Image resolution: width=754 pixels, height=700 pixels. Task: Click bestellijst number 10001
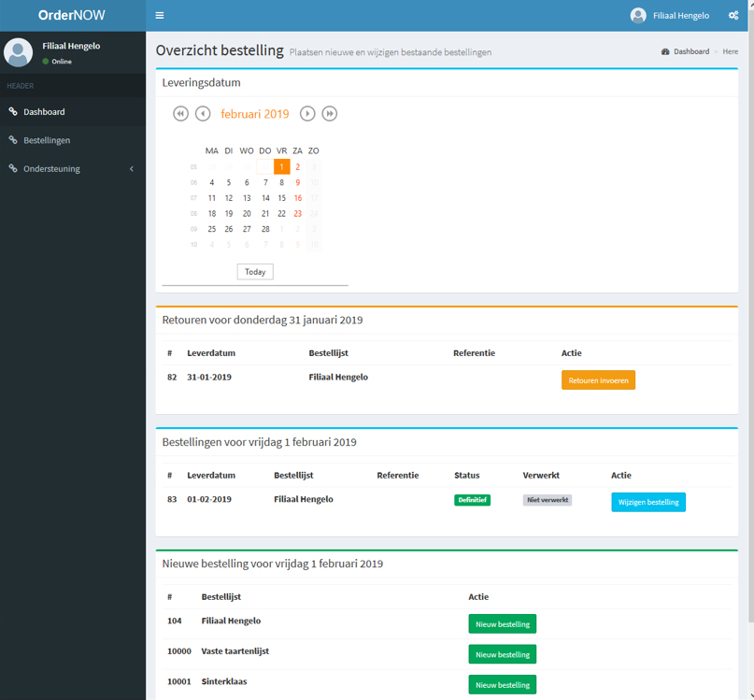coord(178,681)
